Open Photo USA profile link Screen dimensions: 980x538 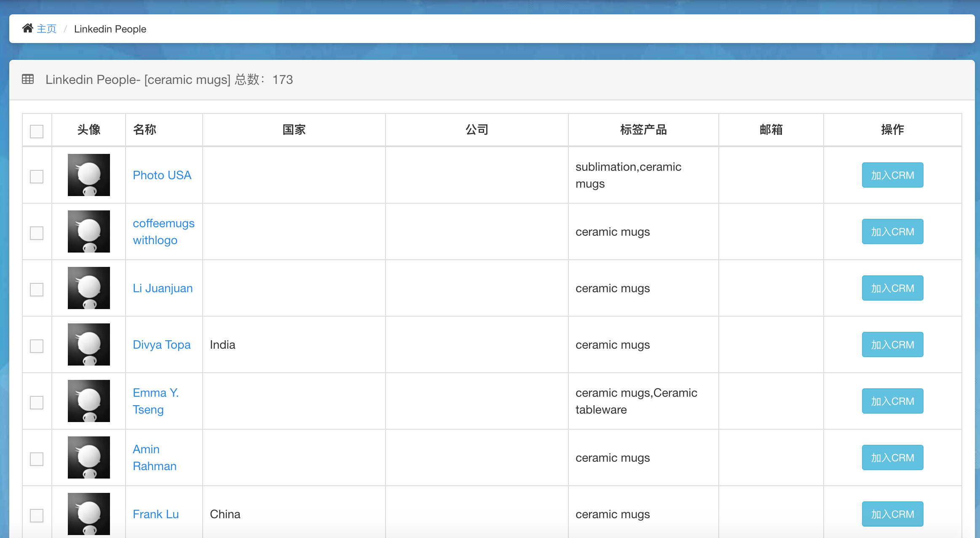(x=162, y=175)
